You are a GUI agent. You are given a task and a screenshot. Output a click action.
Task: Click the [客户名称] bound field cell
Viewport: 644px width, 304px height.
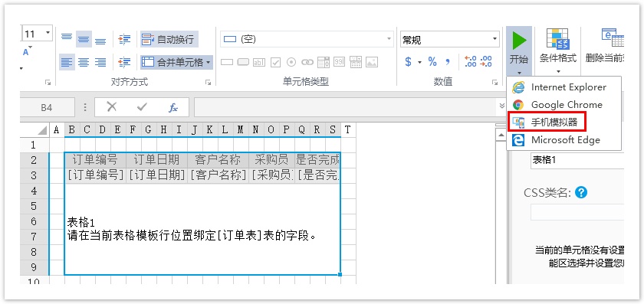point(218,175)
